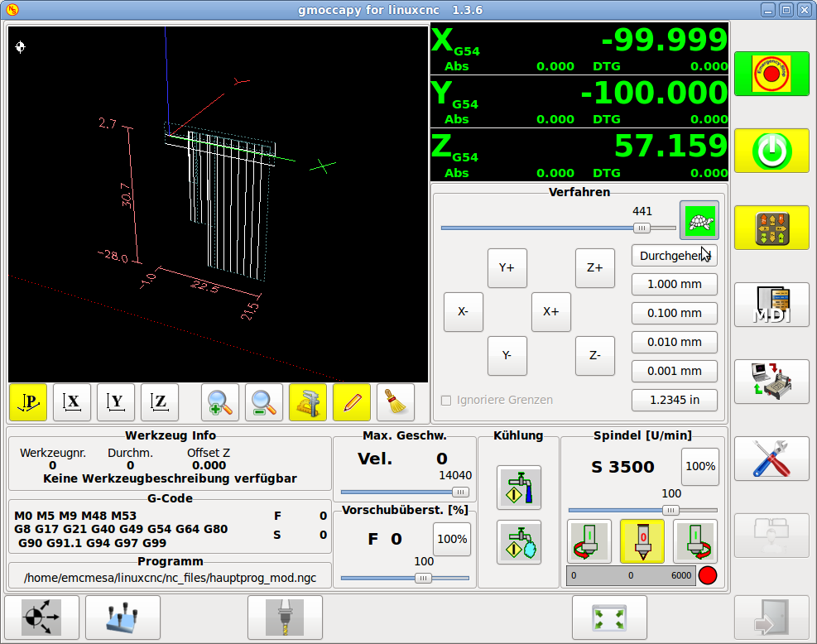The height and width of the screenshot is (644, 817).
Task: Switch to auto program mode
Action: point(771,382)
